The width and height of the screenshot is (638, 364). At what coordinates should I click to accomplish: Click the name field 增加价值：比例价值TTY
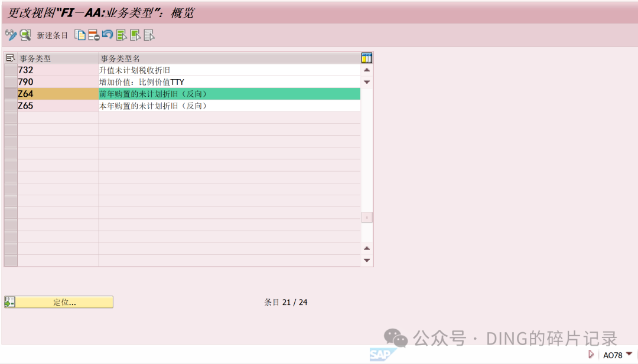pos(229,81)
